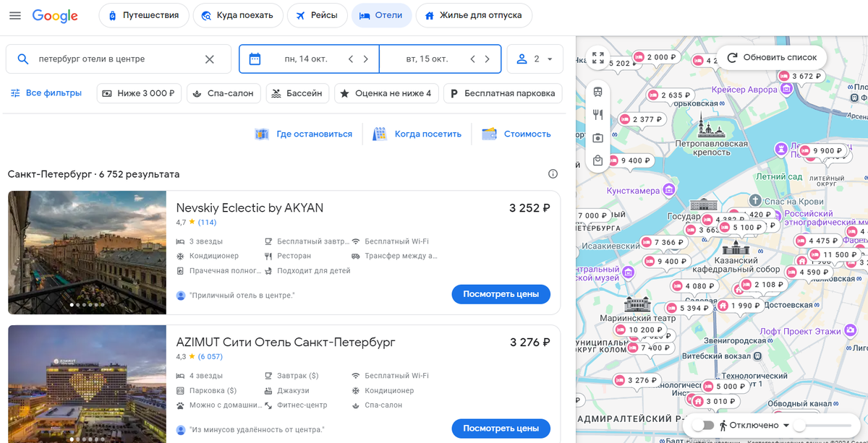This screenshot has width=868, height=443.
Task: Switch to the Рейсы tab
Action: point(317,14)
